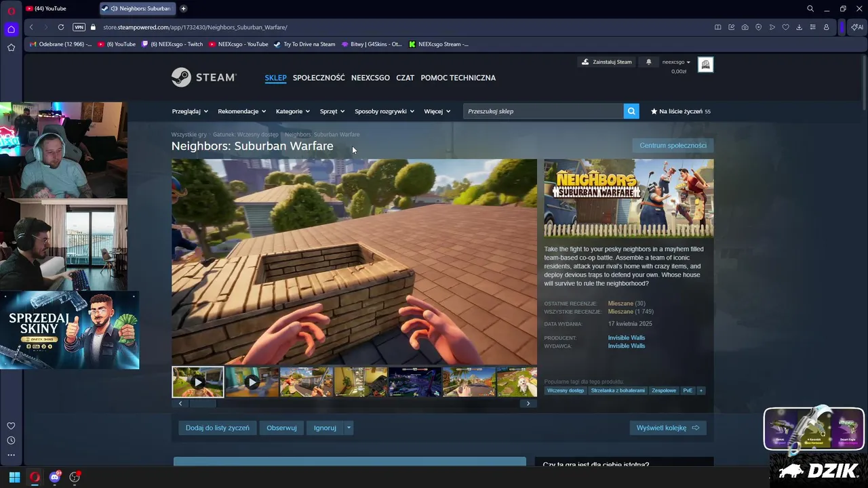
Task: Open the Aria AI button
Action: [x=857, y=27]
